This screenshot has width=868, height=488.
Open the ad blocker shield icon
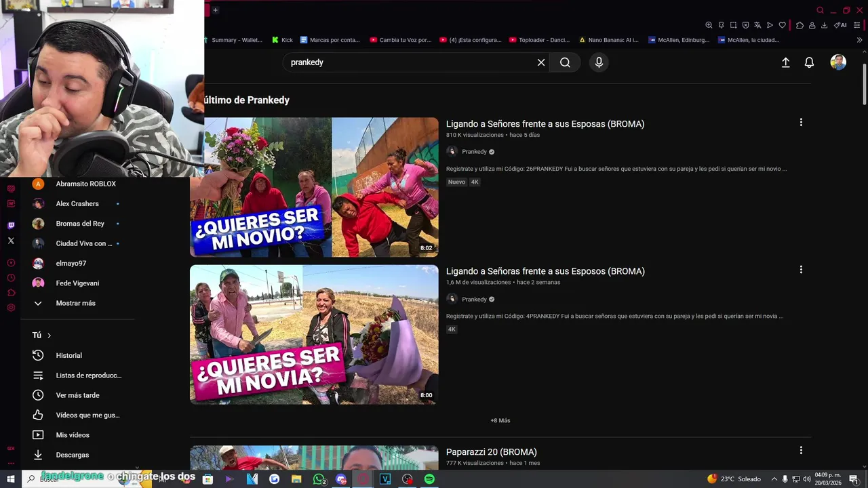[x=745, y=25]
